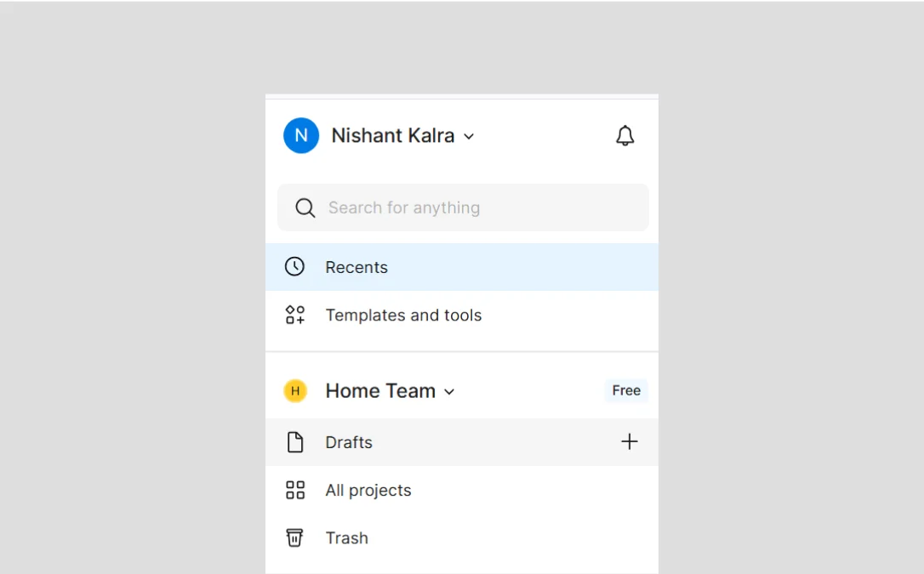Open Templates and tools
Viewport: 924px width, 574px height.
pos(403,315)
